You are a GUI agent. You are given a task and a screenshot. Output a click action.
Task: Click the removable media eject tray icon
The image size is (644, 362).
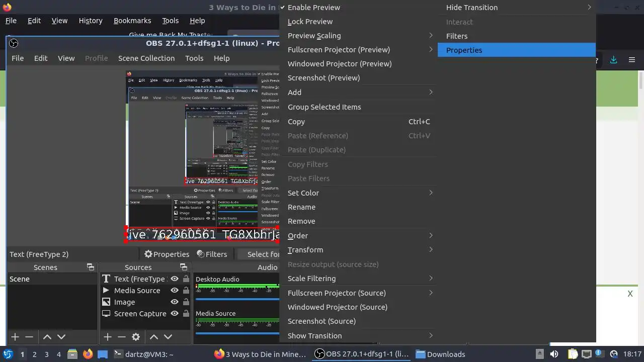(x=539, y=354)
